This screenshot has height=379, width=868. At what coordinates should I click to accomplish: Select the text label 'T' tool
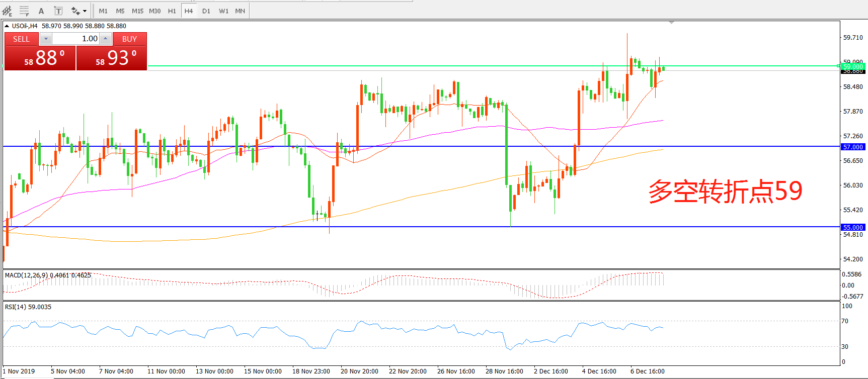[x=58, y=11]
